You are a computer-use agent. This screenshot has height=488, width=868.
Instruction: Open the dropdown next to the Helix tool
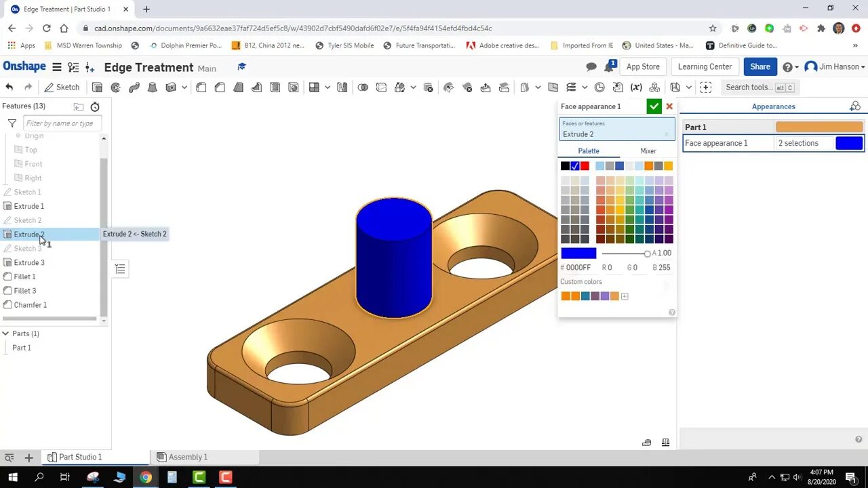pos(584,87)
